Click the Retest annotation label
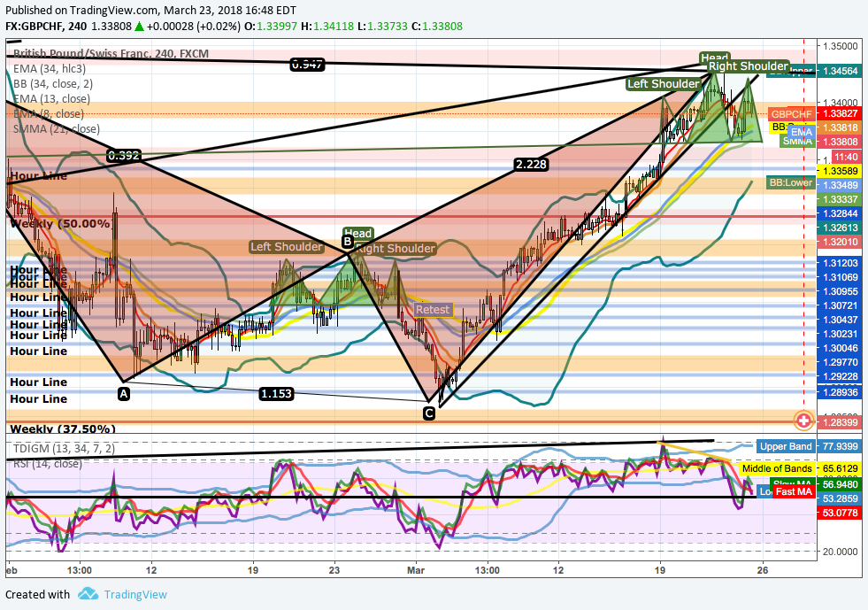The image size is (868, 610). pos(433,310)
